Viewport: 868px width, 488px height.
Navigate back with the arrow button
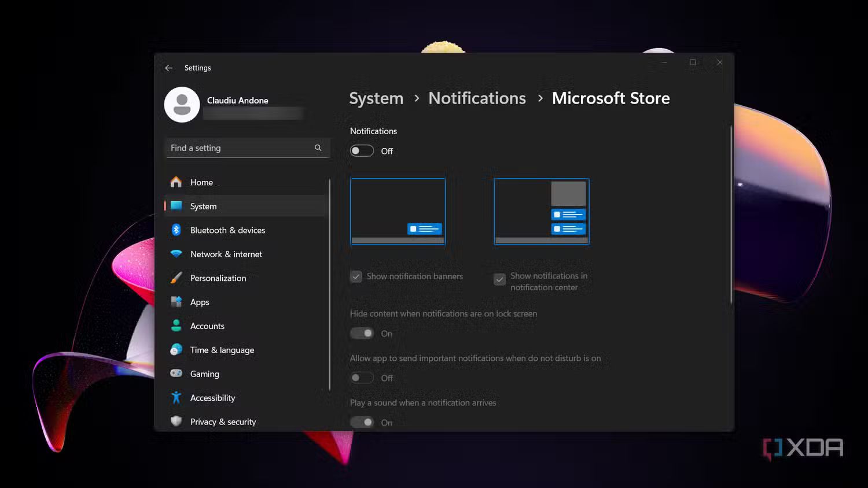point(168,68)
